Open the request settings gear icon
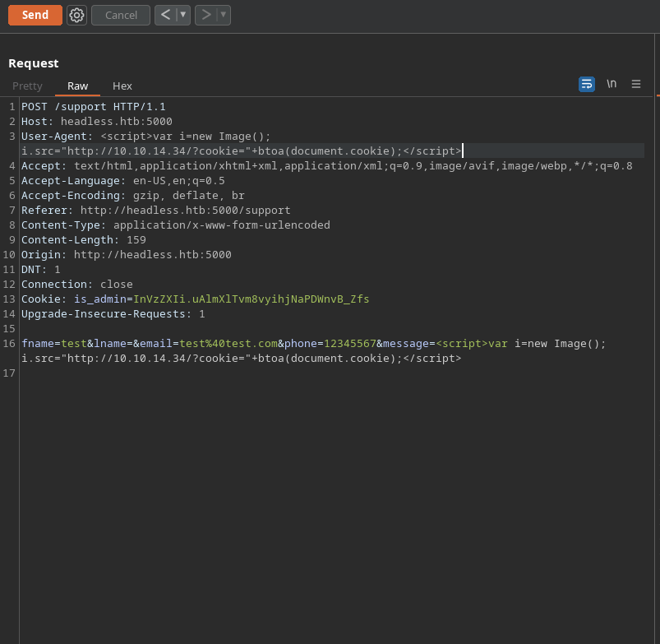 point(76,15)
